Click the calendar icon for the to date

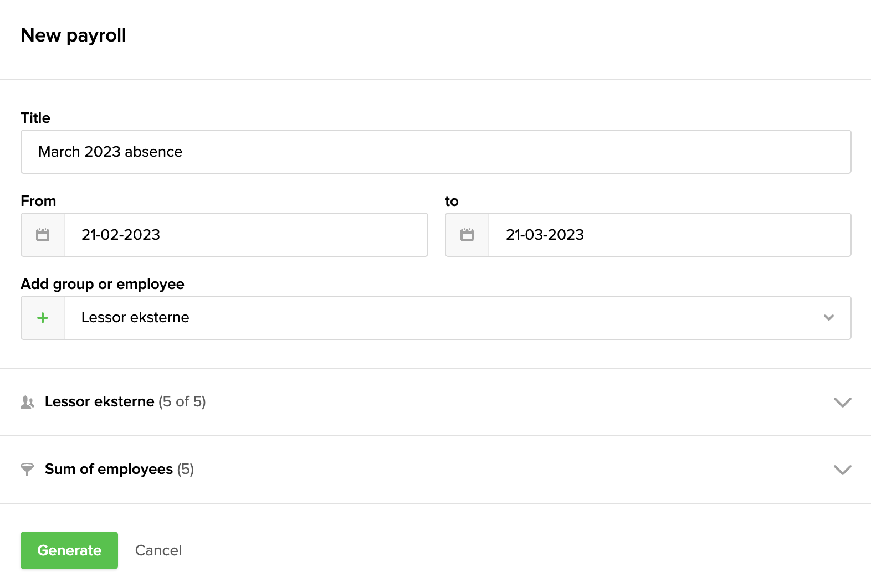[467, 235]
